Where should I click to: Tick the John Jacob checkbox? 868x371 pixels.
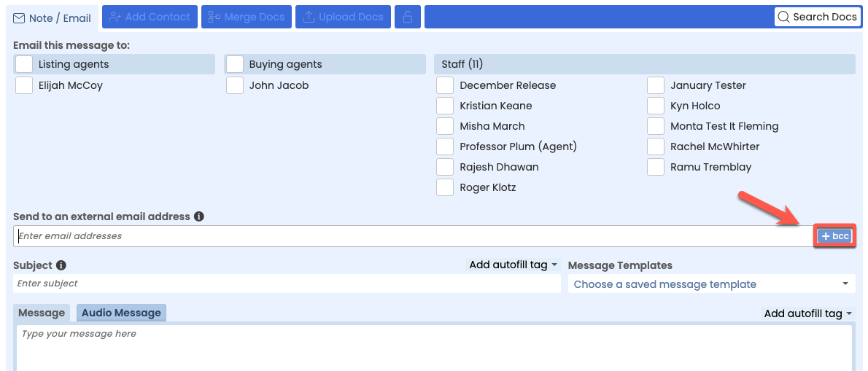(235, 85)
